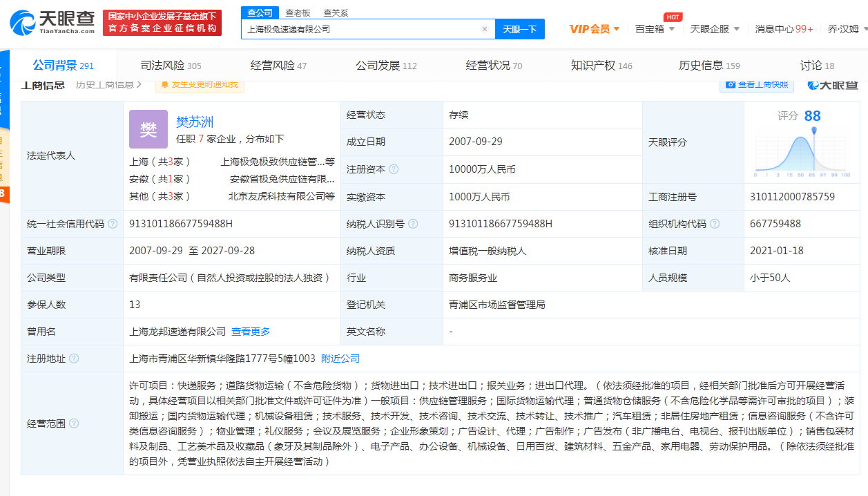Screen dimensions: 868x496
Task: Click the 商务服务业 industry value
Action: pyautogui.click(x=473, y=278)
